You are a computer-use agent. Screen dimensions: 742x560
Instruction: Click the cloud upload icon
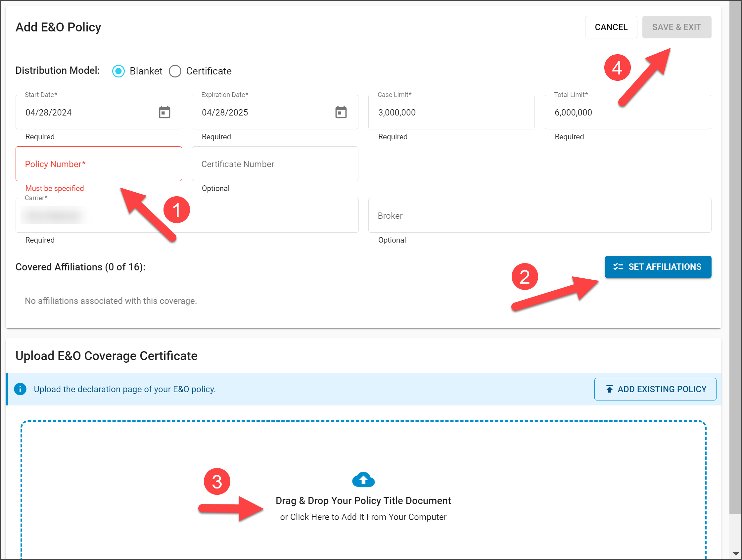coord(363,479)
